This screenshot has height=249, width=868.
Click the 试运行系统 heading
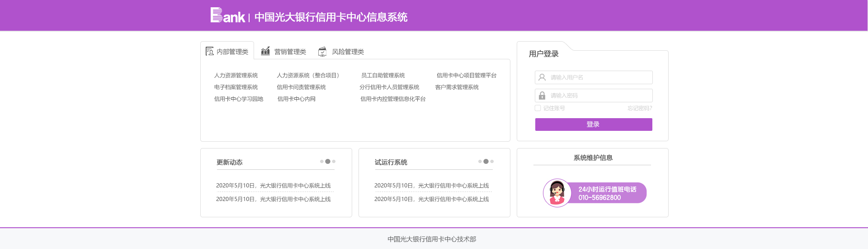click(x=391, y=163)
